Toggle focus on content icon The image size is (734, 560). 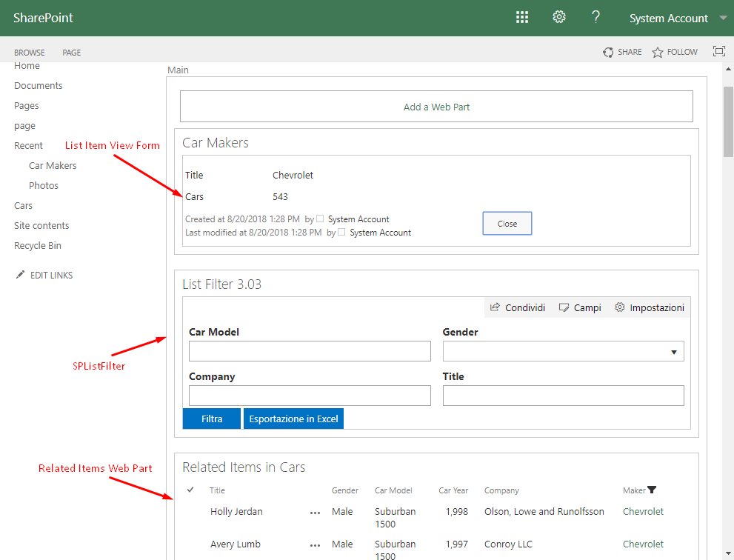tap(719, 51)
